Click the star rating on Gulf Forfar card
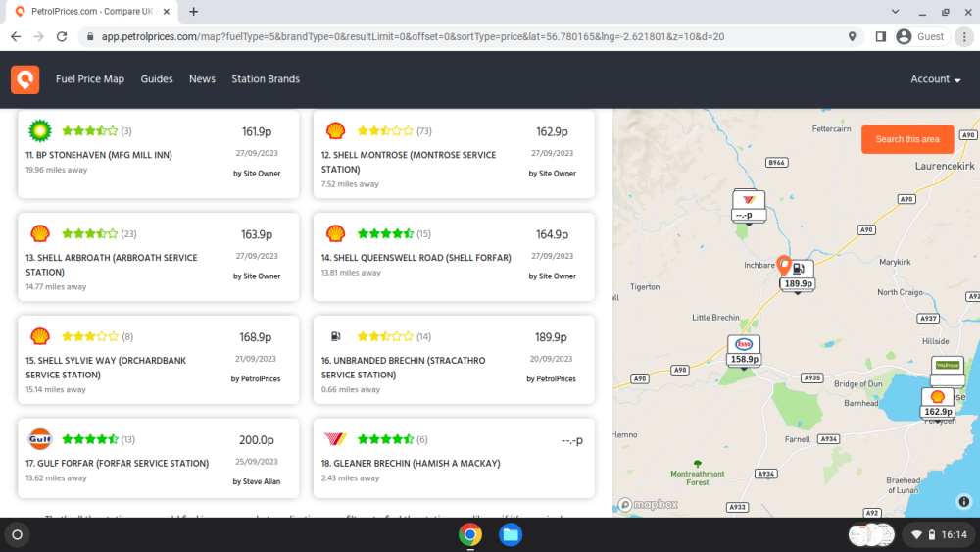980x552 pixels. tap(90, 439)
